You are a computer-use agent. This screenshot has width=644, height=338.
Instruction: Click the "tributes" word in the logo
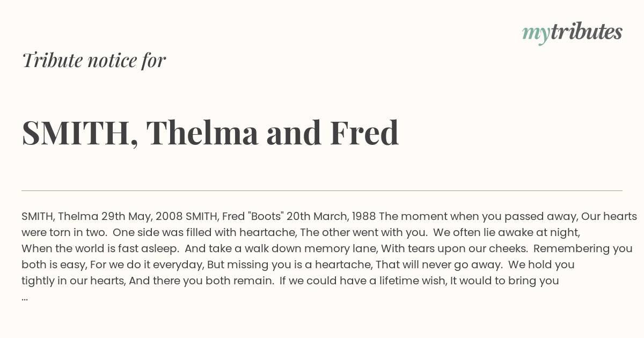pos(586,32)
